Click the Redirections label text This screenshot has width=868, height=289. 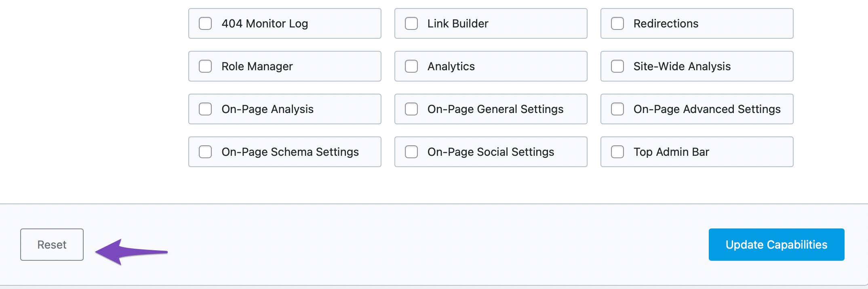pyautogui.click(x=666, y=23)
